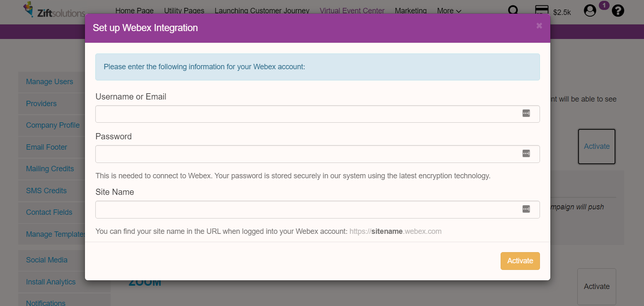This screenshot has height=306, width=644.
Task: Open Manage Templates sidebar link
Action: click(x=56, y=234)
